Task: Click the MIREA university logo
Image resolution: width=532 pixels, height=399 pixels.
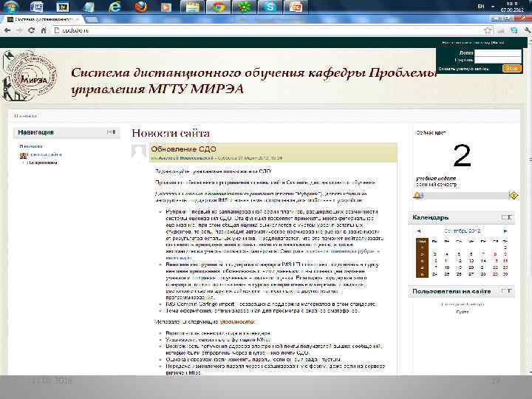Action: (30, 75)
